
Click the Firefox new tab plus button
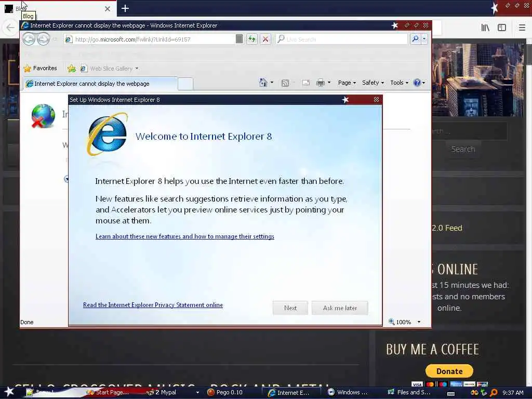click(125, 8)
